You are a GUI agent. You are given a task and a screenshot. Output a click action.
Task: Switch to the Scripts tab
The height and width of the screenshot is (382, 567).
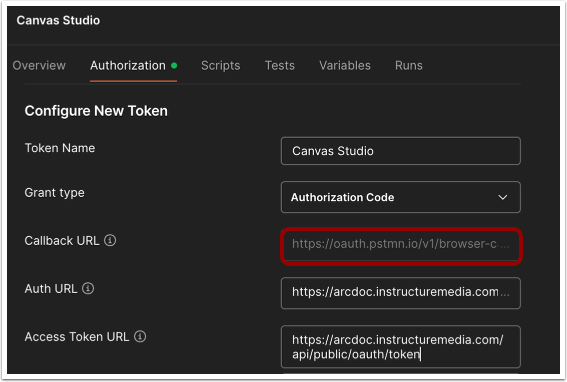coord(221,65)
